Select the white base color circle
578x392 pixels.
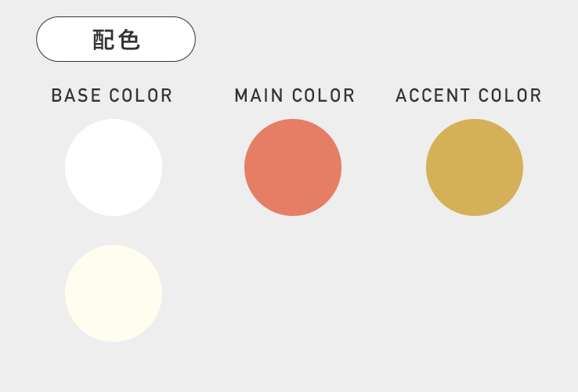(114, 167)
